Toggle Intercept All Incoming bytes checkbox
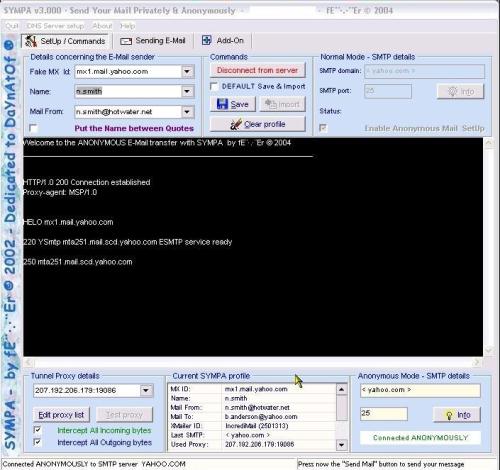500x470 pixels. click(38, 430)
